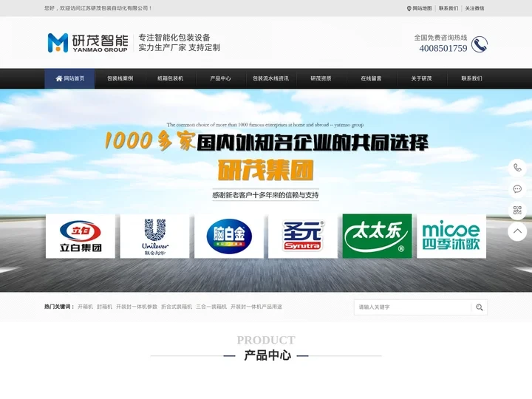Open the 纸箱包装机 menu item
The image size is (532, 399).
(x=171, y=78)
